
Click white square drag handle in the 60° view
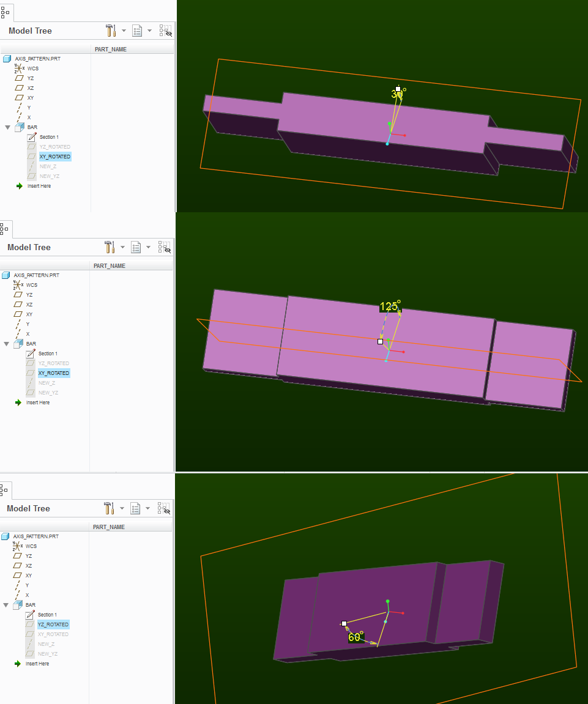tap(344, 624)
